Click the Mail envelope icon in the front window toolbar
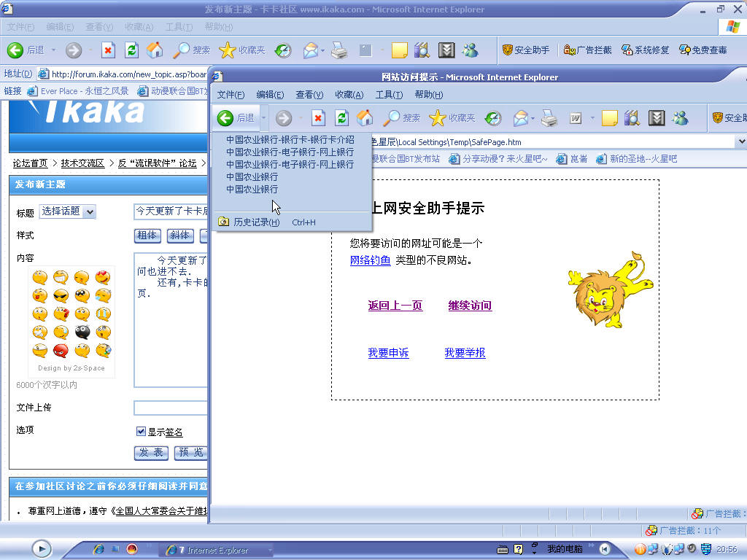Viewport: 747px width, 560px height. 520,118
